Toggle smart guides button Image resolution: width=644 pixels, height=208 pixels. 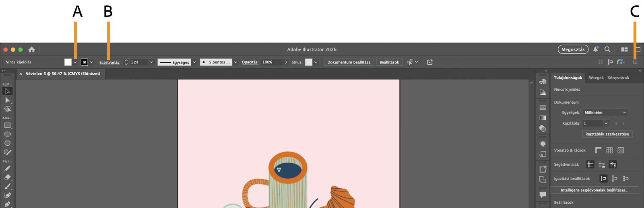pyautogui.click(x=613, y=164)
